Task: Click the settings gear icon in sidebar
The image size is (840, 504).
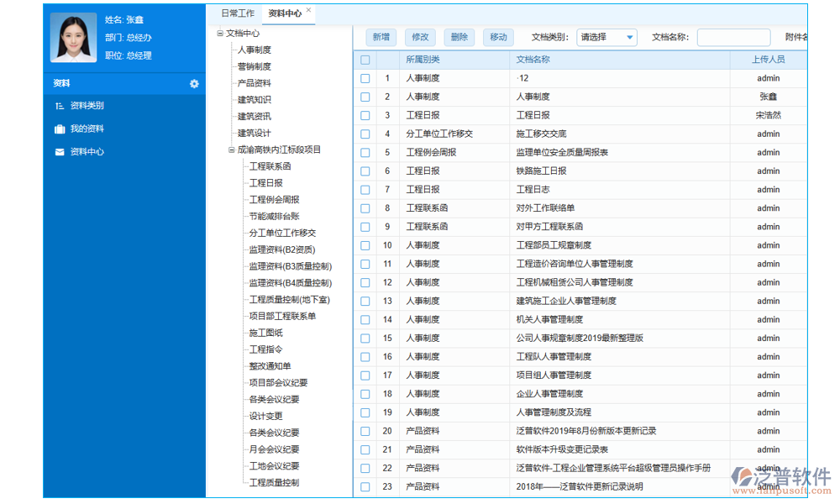Action: [194, 84]
